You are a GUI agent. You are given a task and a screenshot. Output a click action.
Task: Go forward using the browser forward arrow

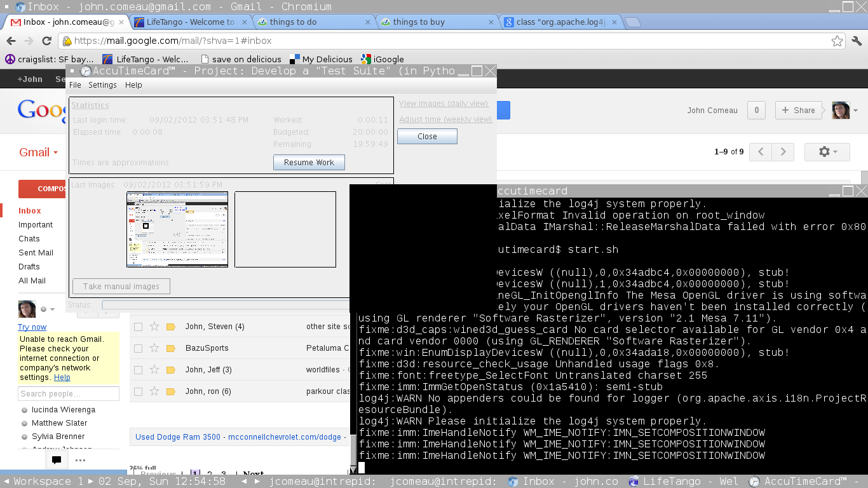pos(29,41)
